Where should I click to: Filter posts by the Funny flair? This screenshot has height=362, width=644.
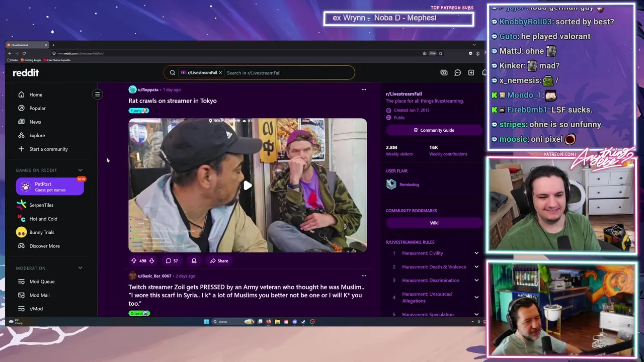click(138, 111)
